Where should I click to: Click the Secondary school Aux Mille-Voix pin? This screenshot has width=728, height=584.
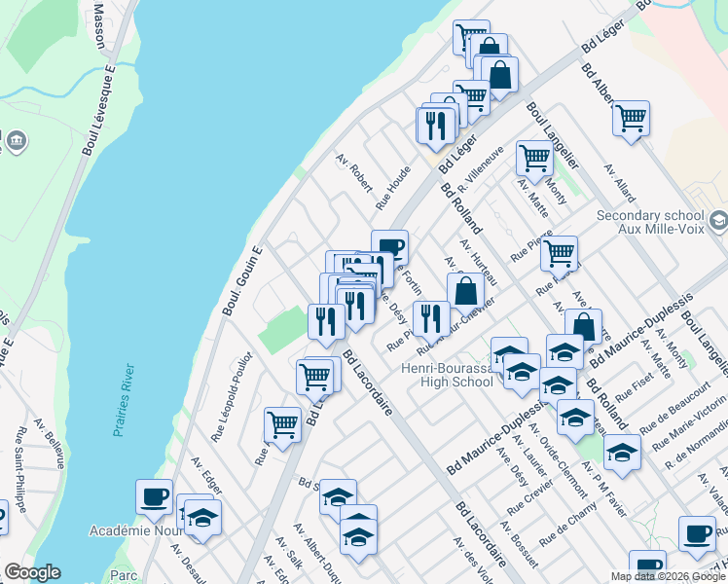click(718, 220)
